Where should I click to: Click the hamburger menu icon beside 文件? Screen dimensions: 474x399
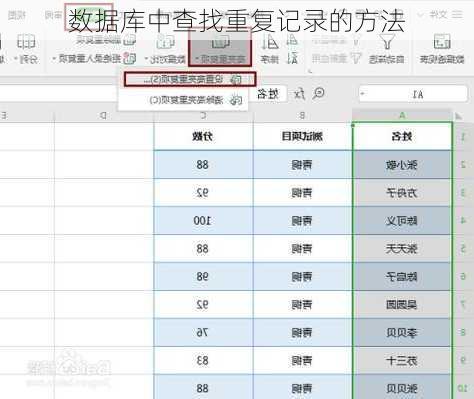tap(457, 14)
